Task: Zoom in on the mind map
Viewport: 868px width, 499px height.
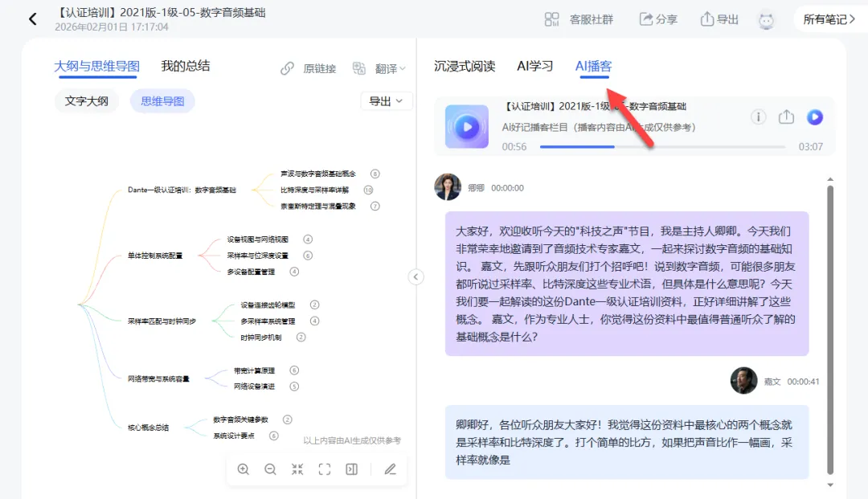Action: (244, 469)
